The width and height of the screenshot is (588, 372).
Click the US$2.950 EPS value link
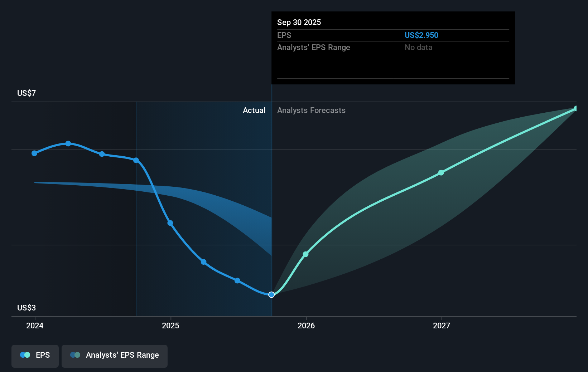coord(421,35)
